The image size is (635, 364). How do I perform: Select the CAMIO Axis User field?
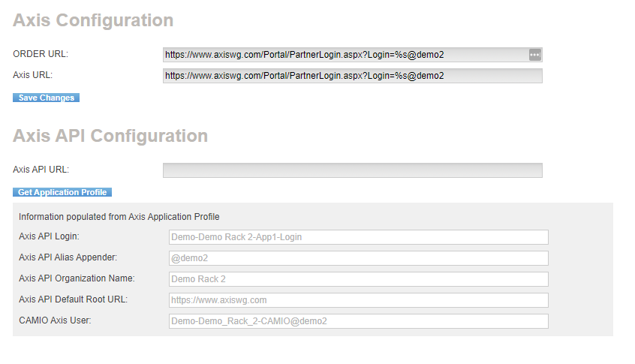point(358,321)
